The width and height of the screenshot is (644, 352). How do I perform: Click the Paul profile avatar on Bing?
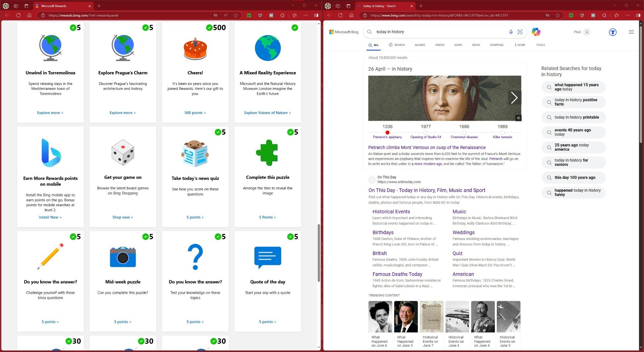pos(587,32)
